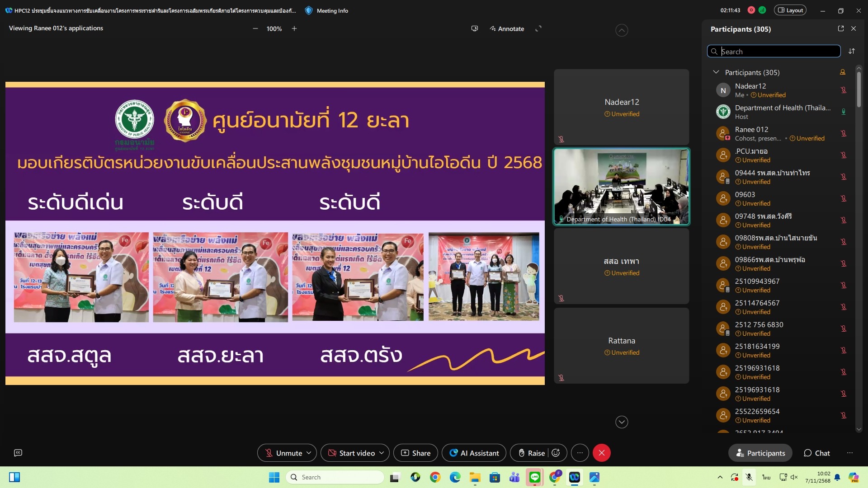Image resolution: width=868 pixels, height=488 pixels.
Task: Unmute the microphone
Action: 283,453
